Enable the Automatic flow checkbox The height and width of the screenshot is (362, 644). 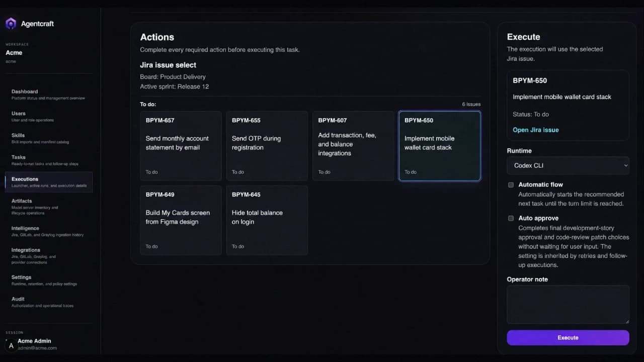[x=511, y=185]
